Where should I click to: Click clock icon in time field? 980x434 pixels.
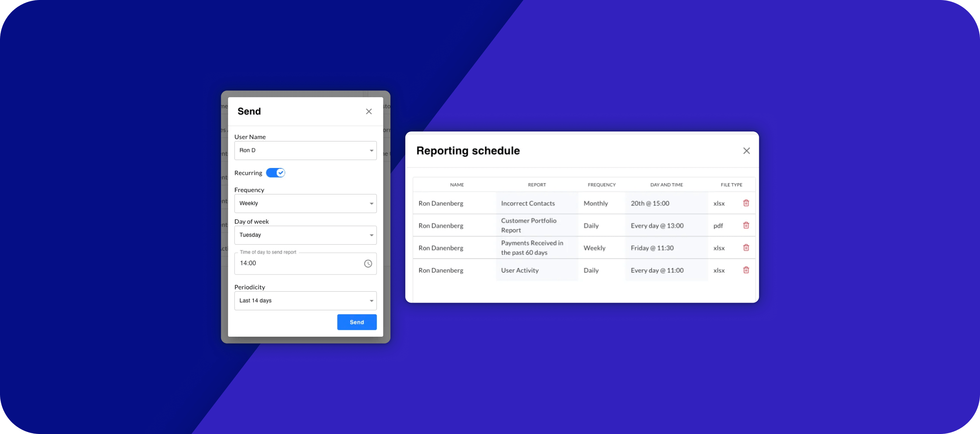[368, 264]
